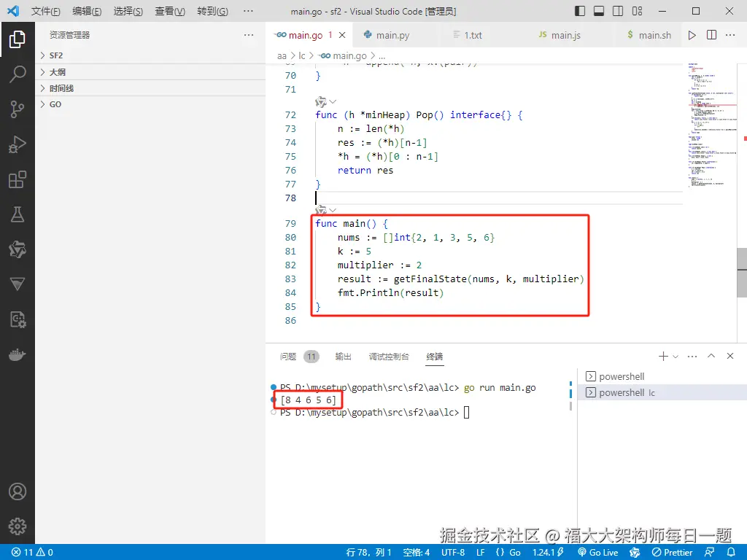Close the terminal panel

(x=729, y=356)
